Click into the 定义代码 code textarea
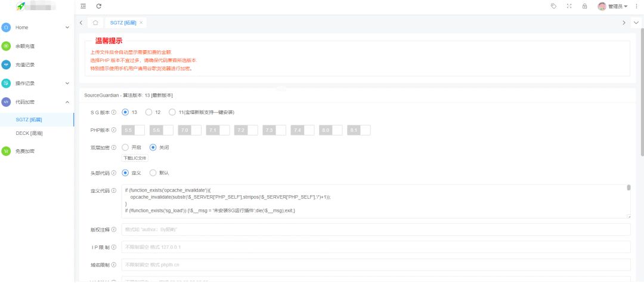The height and width of the screenshot is (283, 644). click(x=376, y=201)
